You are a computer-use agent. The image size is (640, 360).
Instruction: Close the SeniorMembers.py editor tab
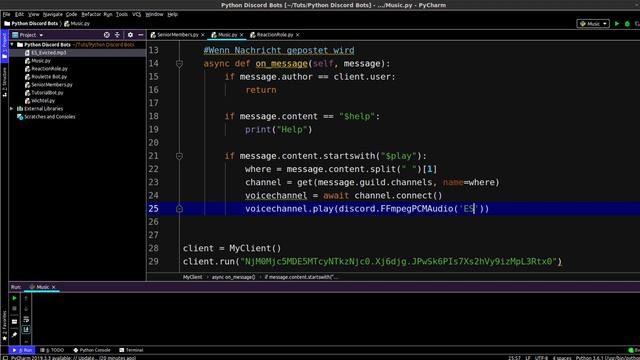pyautogui.click(x=202, y=35)
